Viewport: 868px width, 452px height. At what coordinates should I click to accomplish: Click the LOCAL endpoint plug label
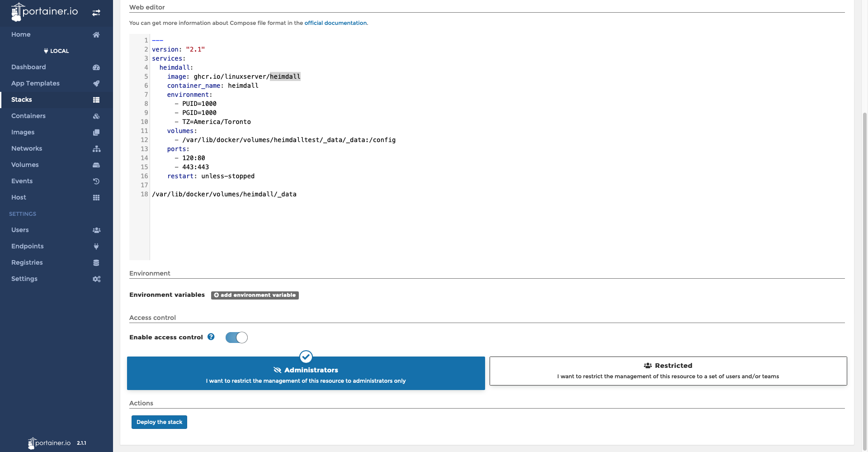click(57, 51)
